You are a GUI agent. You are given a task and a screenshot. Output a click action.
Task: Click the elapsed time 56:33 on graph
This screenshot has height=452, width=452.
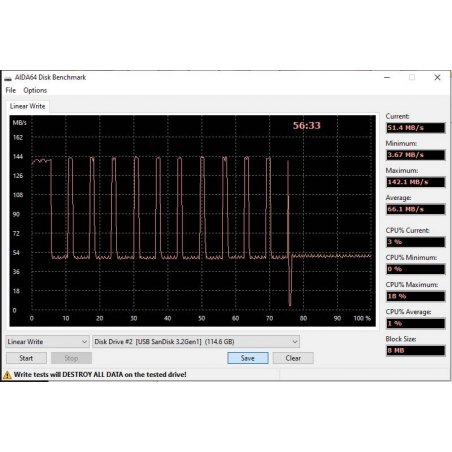point(306,126)
